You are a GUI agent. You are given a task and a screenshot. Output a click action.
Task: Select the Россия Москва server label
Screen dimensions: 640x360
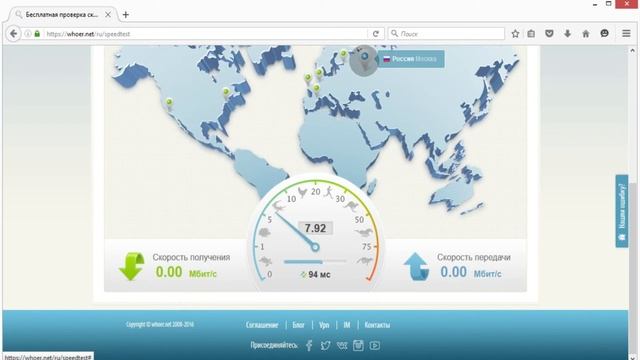coord(411,59)
